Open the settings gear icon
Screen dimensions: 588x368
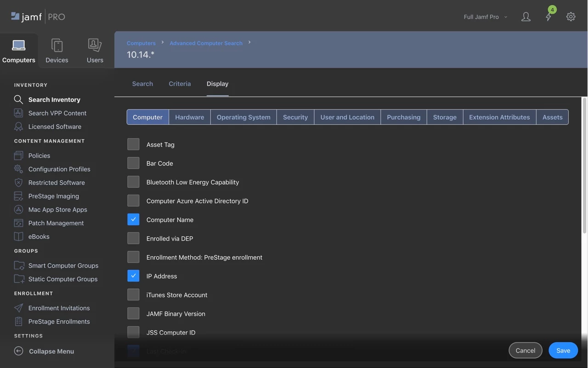point(571,17)
